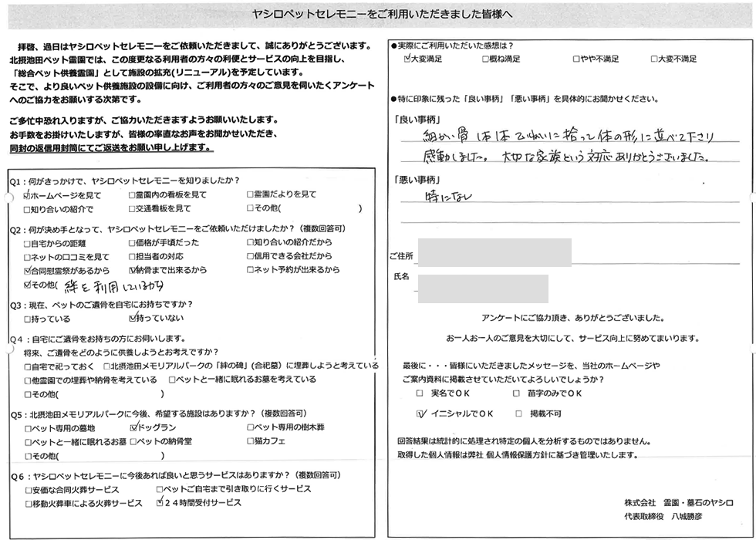756x540 pixels.
Task: Tick the 猫カフェ checkbox
Action: (251, 441)
